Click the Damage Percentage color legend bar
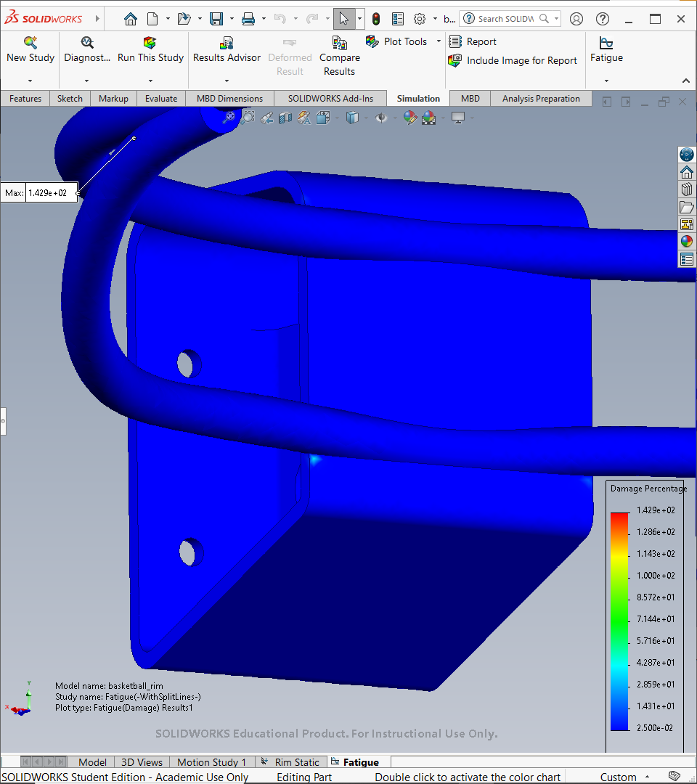This screenshot has height=784, width=697. pos(620,621)
